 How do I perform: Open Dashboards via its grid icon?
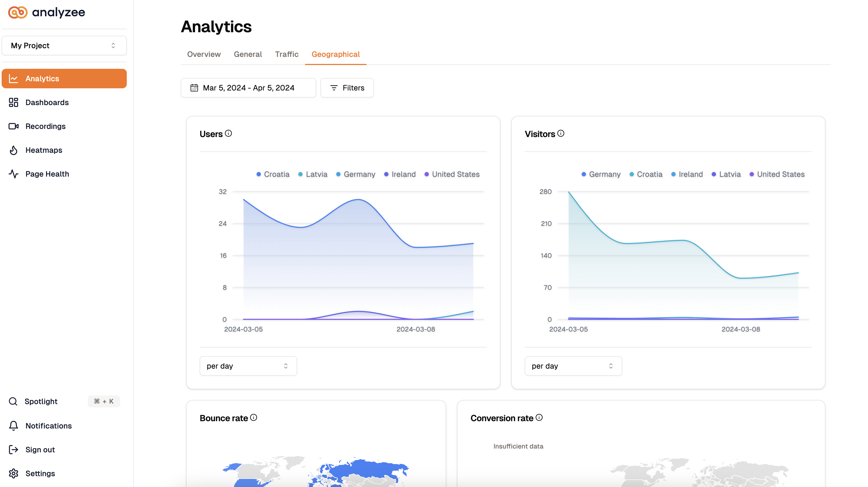click(x=14, y=102)
